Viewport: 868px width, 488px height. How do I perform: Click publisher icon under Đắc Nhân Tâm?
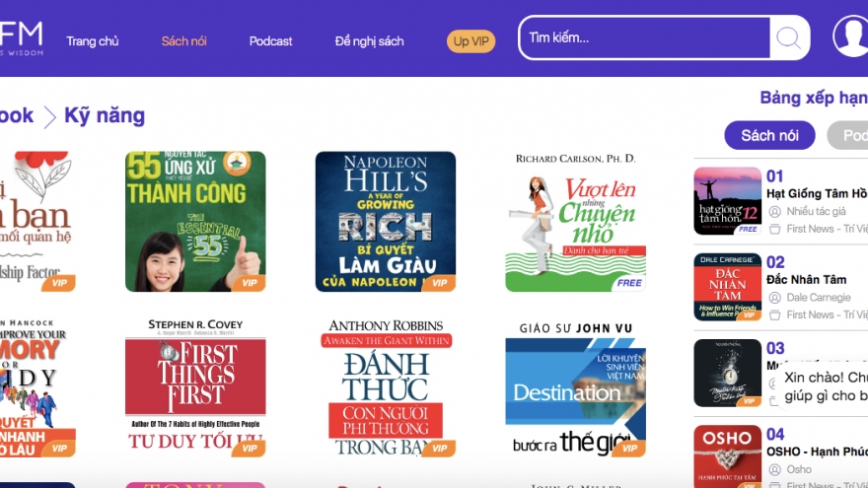774,314
